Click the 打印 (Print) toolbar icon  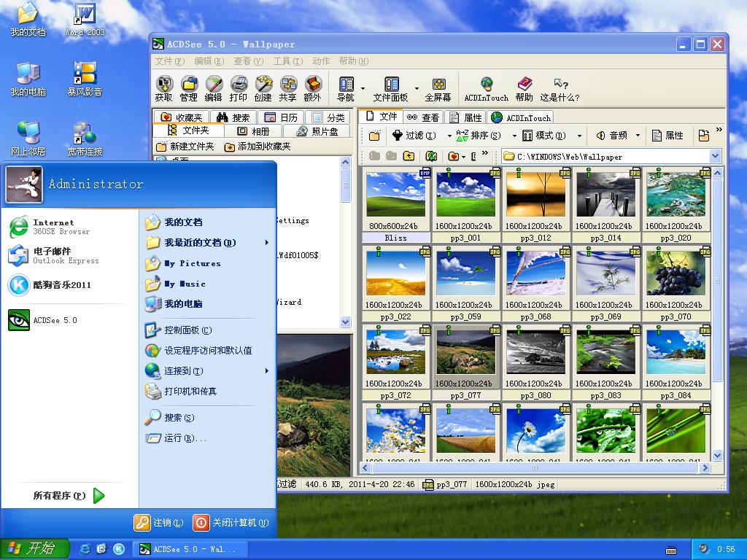tap(238, 87)
